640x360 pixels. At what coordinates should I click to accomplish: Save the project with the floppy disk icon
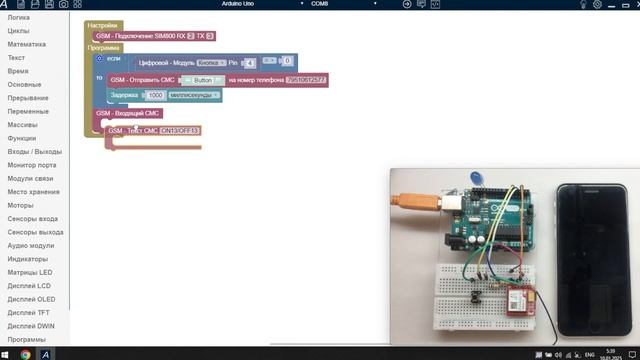pos(49,4)
